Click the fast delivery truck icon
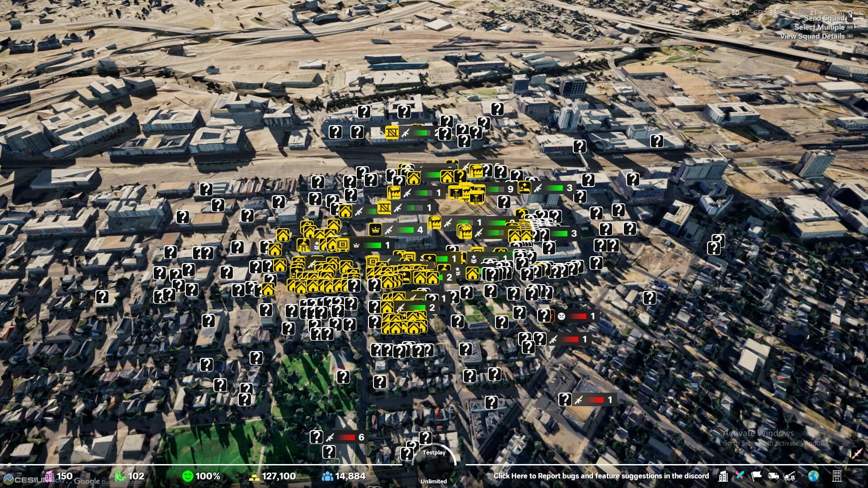The height and width of the screenshot is (488, 868). (x=773, y=476)
